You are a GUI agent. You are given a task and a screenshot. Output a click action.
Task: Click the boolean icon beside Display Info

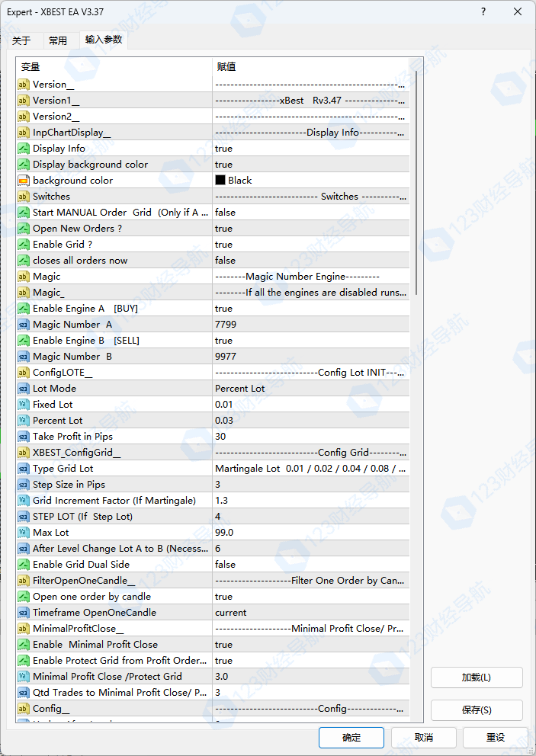tap(23, 149)
